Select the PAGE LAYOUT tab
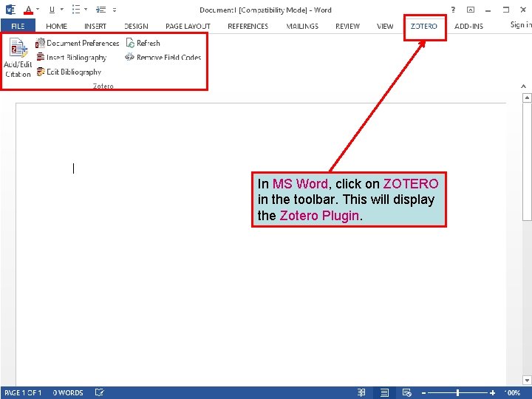This screenshot has width=532, height=399. point(188,26)
